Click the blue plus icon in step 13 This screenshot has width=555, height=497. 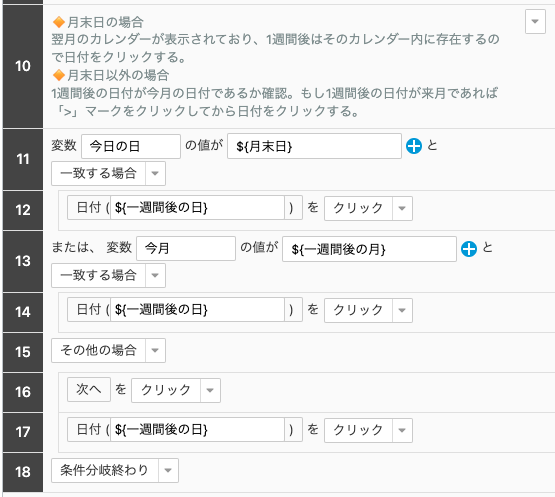coord(469,249)
